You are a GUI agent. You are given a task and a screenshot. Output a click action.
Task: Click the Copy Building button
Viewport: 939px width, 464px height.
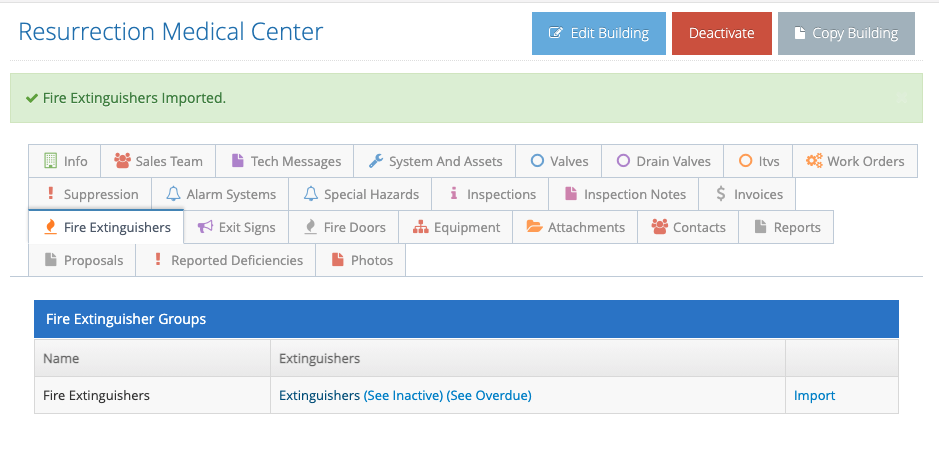846,34
